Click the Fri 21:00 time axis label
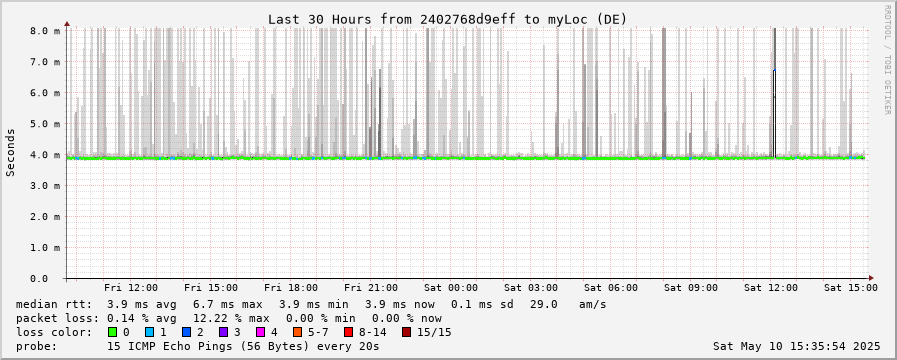Viewport: 897px width, 360px height. (371, 288)
